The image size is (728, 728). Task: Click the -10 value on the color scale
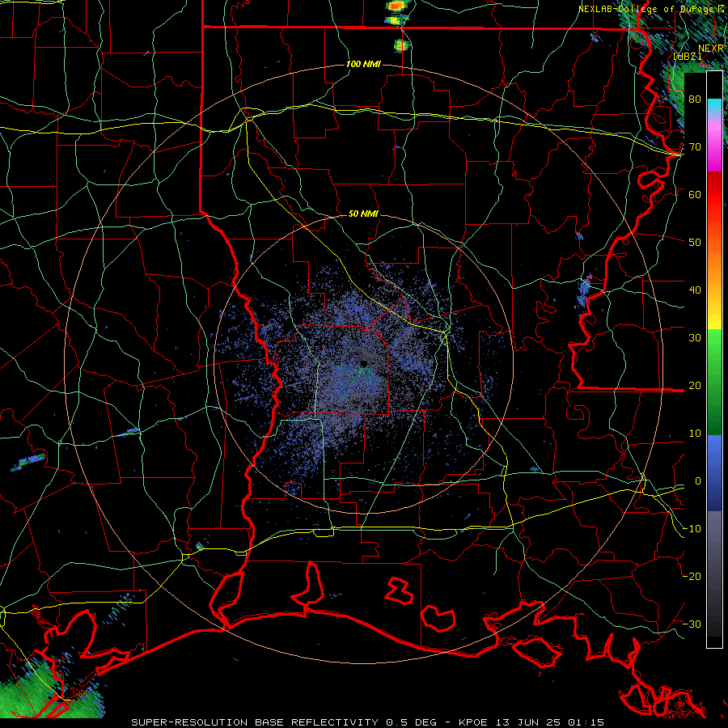pyautogui.click(x=692, y=530)
